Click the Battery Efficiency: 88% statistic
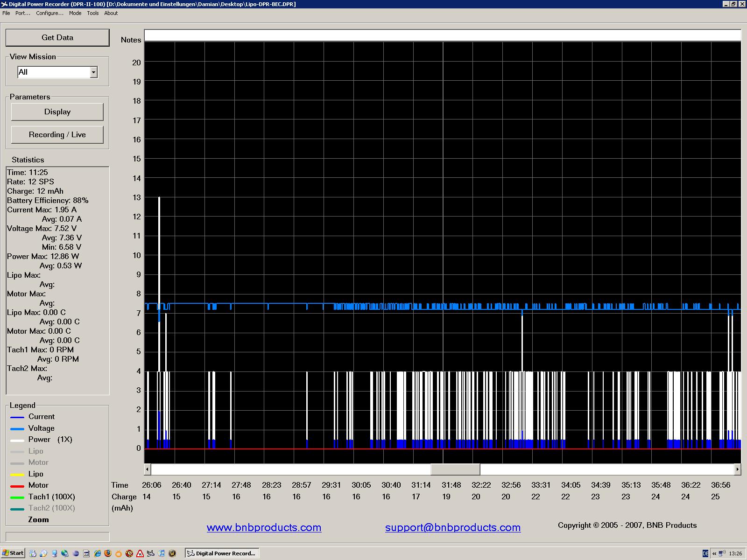The width and height of the screenshot is (747, 560). 48,200
